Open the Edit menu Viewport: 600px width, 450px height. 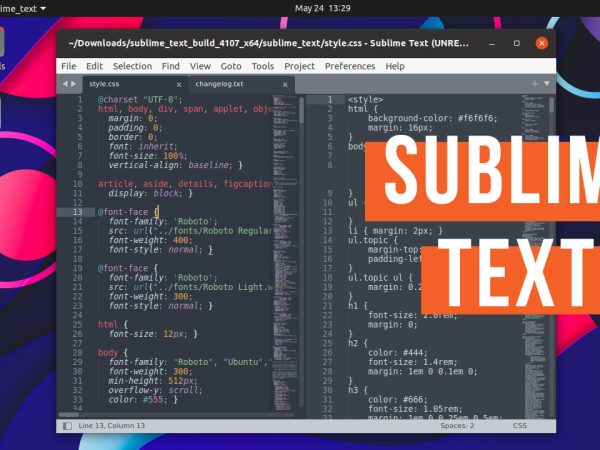coord(94,66)
